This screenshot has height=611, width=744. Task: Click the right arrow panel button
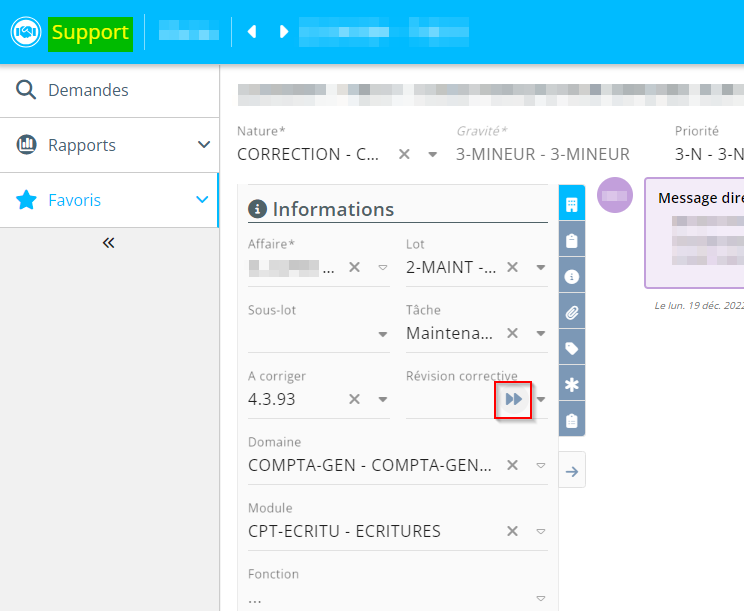pyautogui.click(x=572, y=471)
